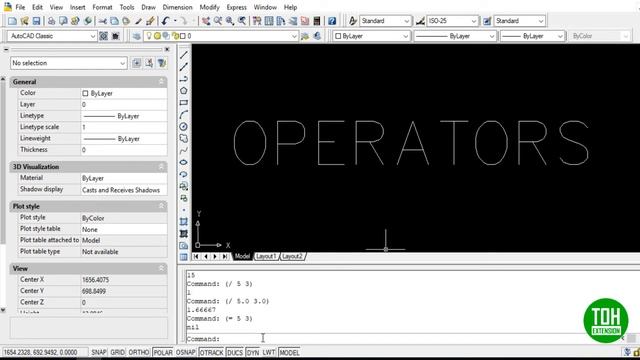Switch to the Layout1 tab
Screen dimensions: 640x360
[266, 256]
